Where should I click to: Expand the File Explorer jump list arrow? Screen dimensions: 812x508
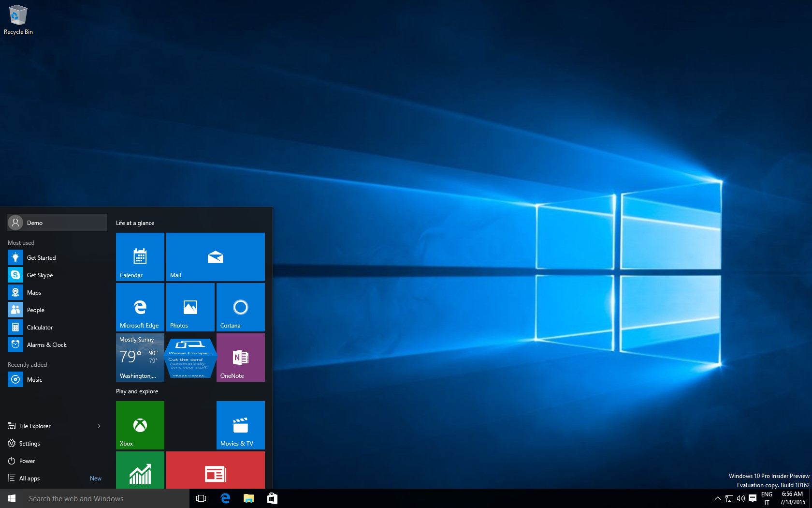click(x=99, y=426)
